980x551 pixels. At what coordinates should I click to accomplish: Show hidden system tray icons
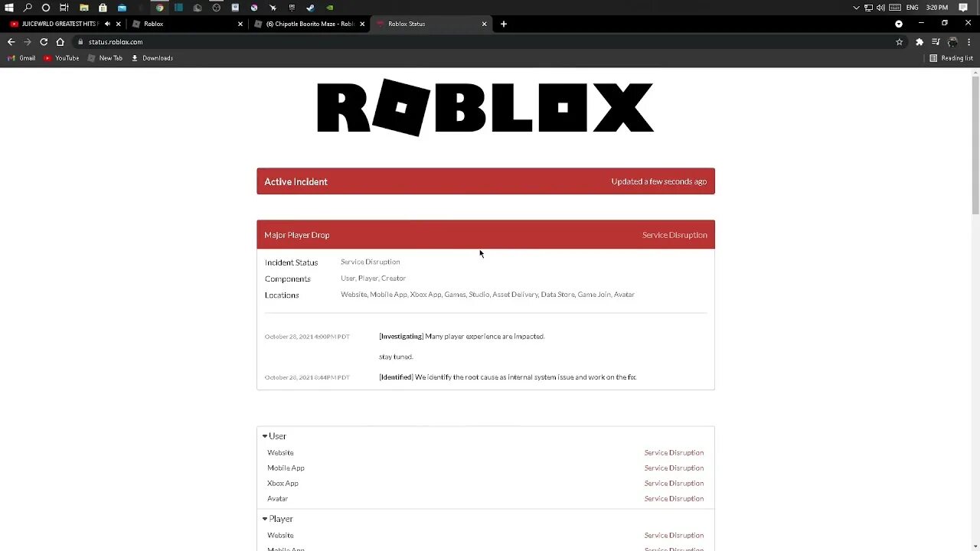coord(856,8)
